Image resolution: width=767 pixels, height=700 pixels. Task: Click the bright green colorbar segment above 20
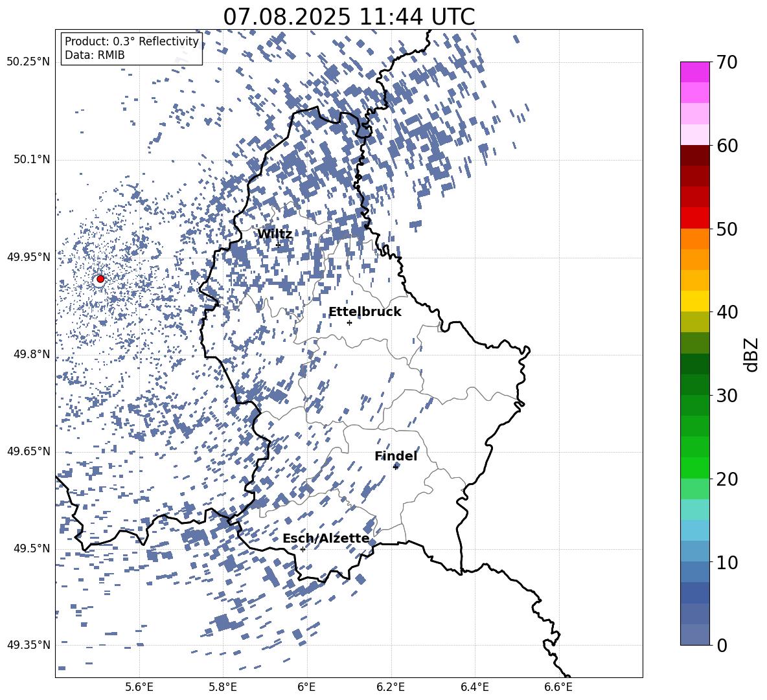pyautogui.click(x=694, y=468)
